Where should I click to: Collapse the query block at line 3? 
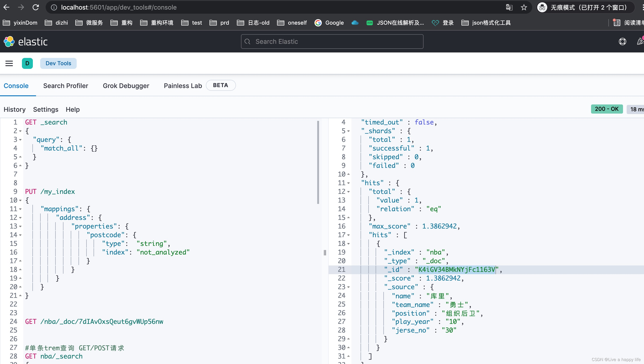point(21,140)
